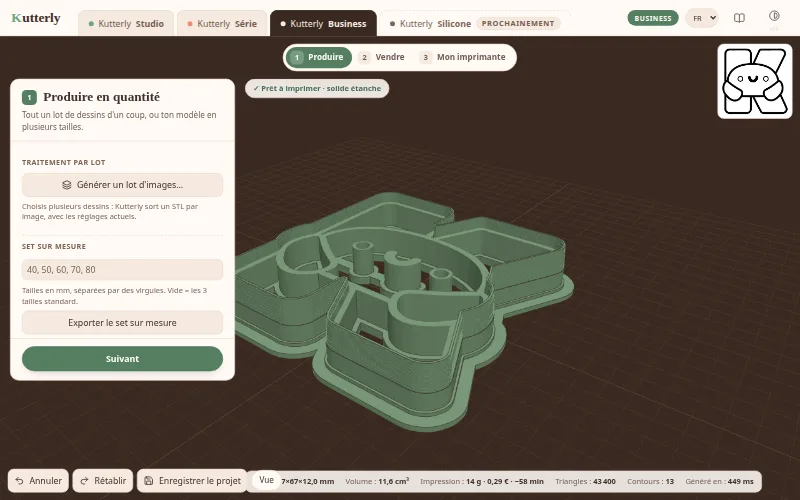Image resolution: width=800 pixels, height=500 pixels.
Task: Click Générer un lot d'images button
Action: pos(122,185)
